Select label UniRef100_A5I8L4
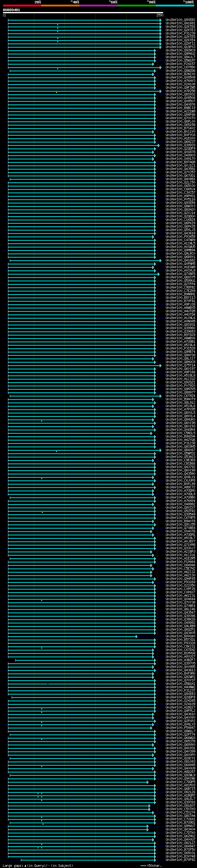Viewport: 197px width, 868px height. 180,345
